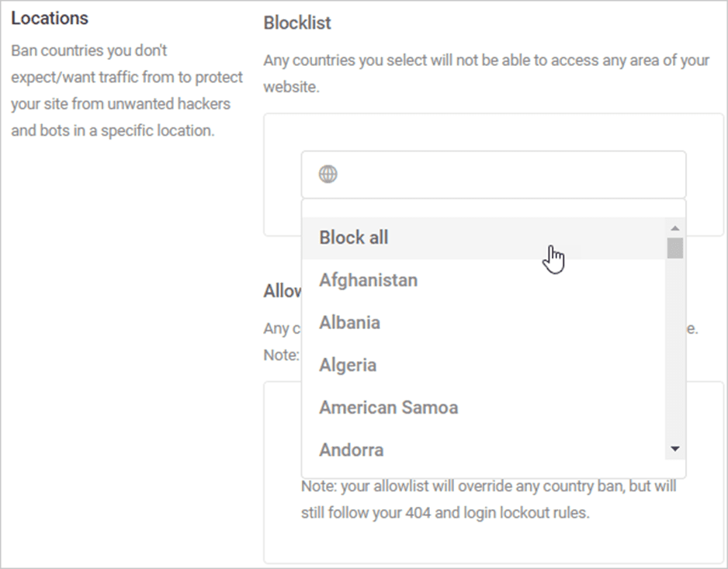The width and height of the screenshot is (728, 569).
Task: Click the blank row above Block all
Action: coord(494,209)
